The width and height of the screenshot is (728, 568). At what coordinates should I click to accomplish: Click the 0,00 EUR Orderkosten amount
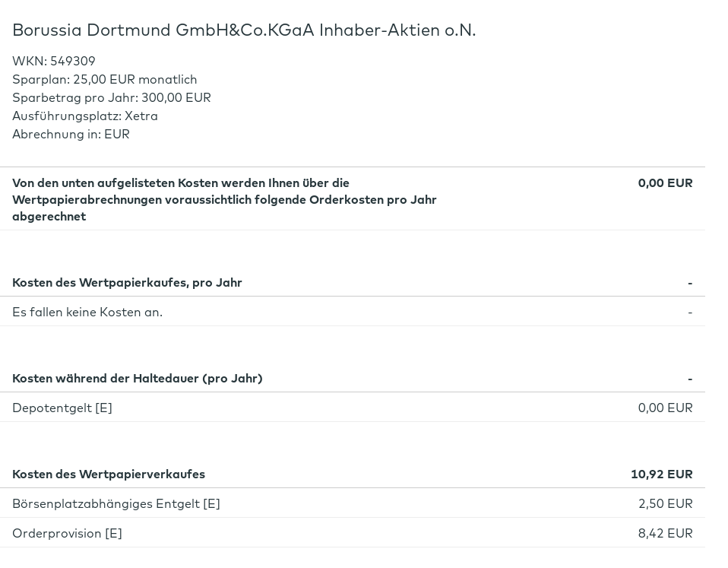665,182
